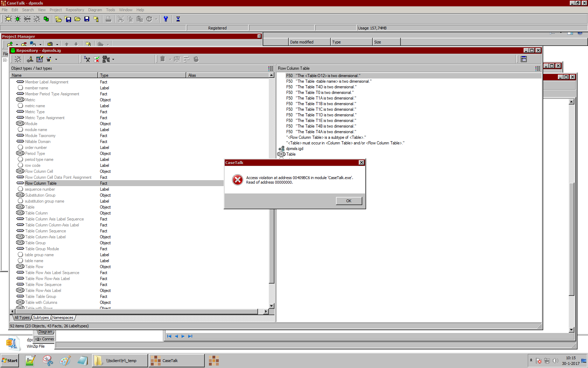Switch to the Subtypes tab

point(41,318)
